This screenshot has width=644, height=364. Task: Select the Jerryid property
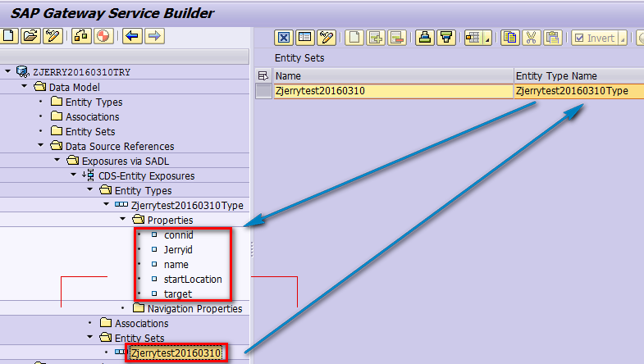click(178, 250)
